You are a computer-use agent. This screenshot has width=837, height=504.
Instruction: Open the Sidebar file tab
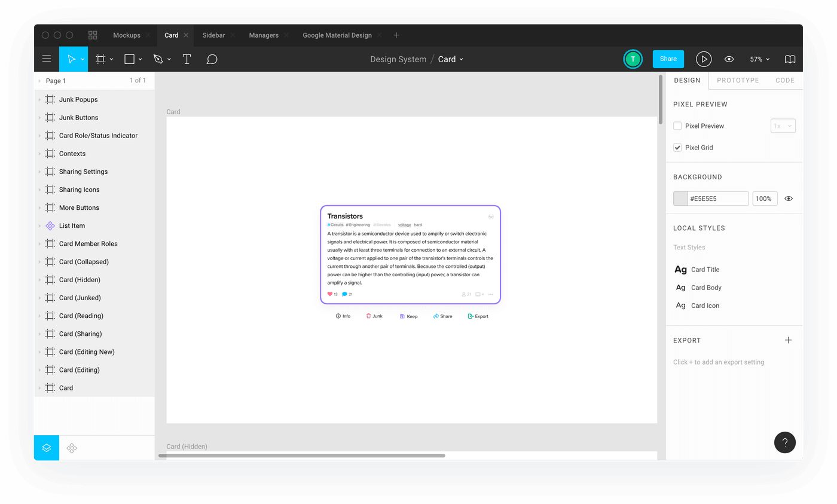click(x=213, y=35)
